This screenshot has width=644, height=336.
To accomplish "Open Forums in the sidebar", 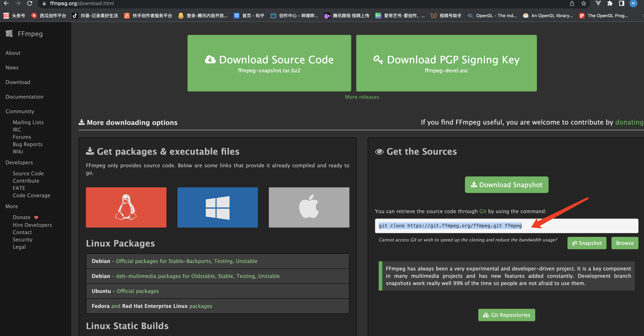I will click(22, 137).
